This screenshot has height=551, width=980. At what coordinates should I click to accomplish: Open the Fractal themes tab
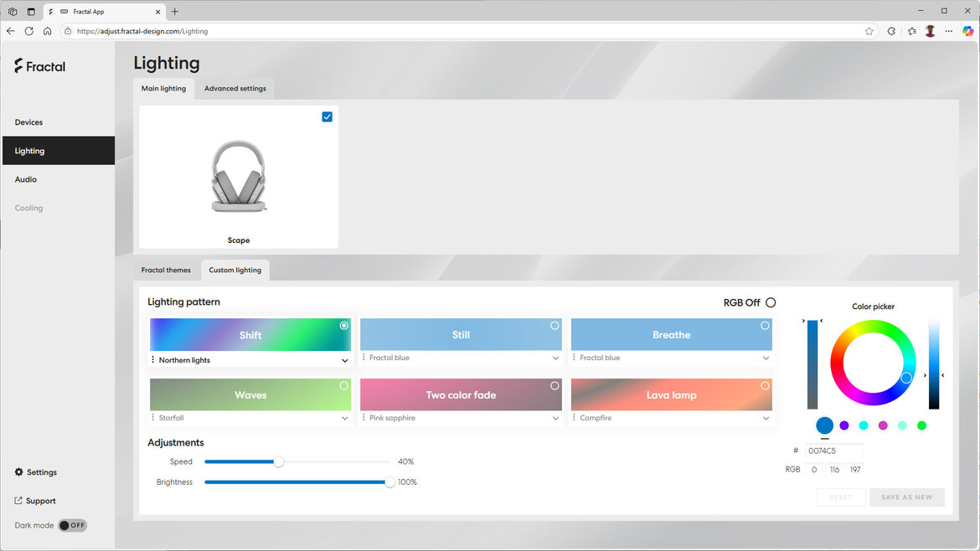tap(166, 270)
